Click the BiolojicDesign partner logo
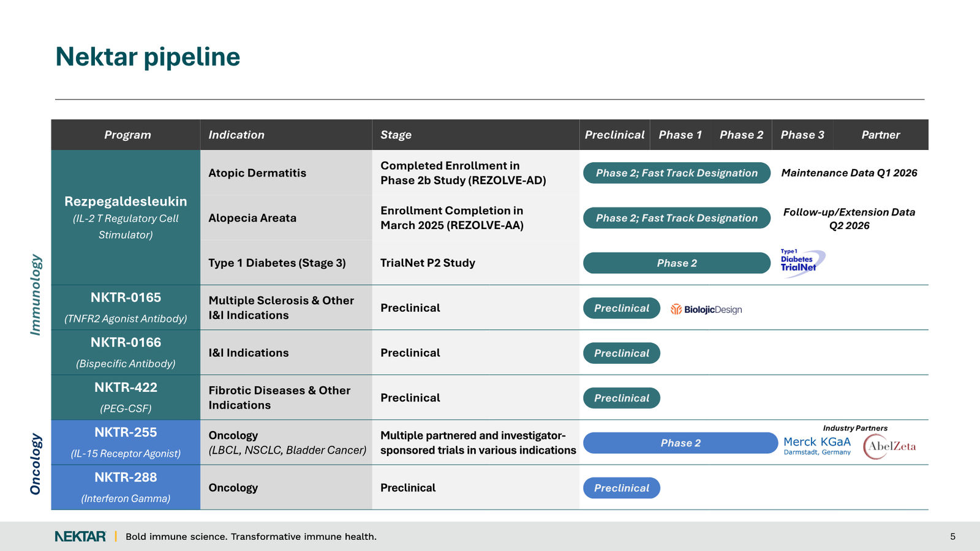This screenshot has width=980, height=551. point(706,309)
